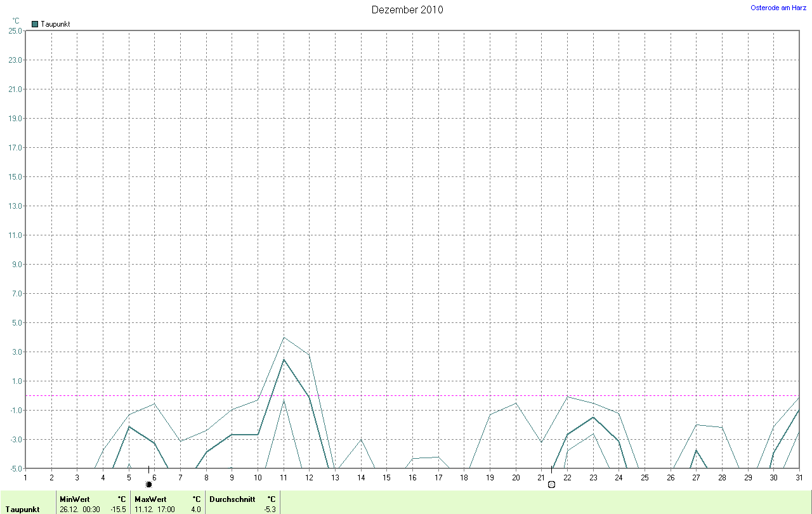Click day 11 on the x-axis
This screenshot has width=812, height=514.
click(283, 477)
